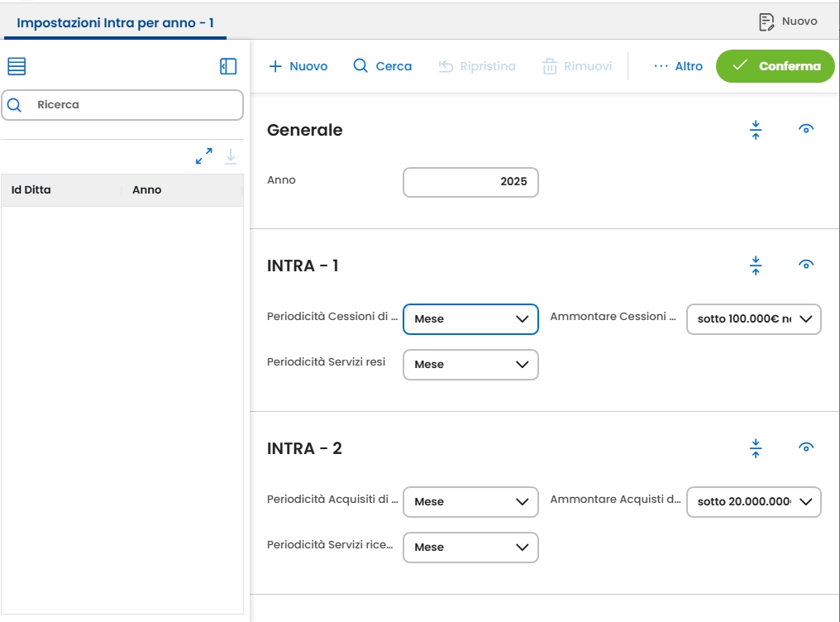This screenshot has width=840, height=622.
Task: Open the Altro menu
Action: coord(678,66)
